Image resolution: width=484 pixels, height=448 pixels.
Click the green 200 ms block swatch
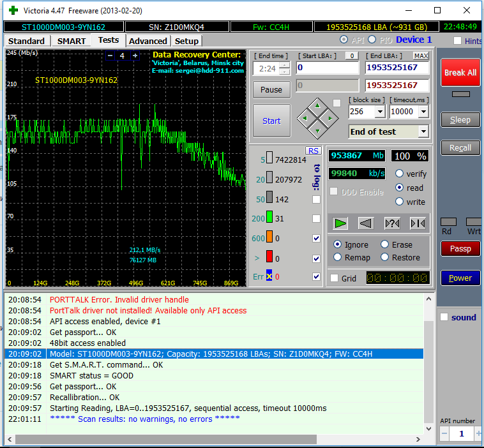(269, 216)
